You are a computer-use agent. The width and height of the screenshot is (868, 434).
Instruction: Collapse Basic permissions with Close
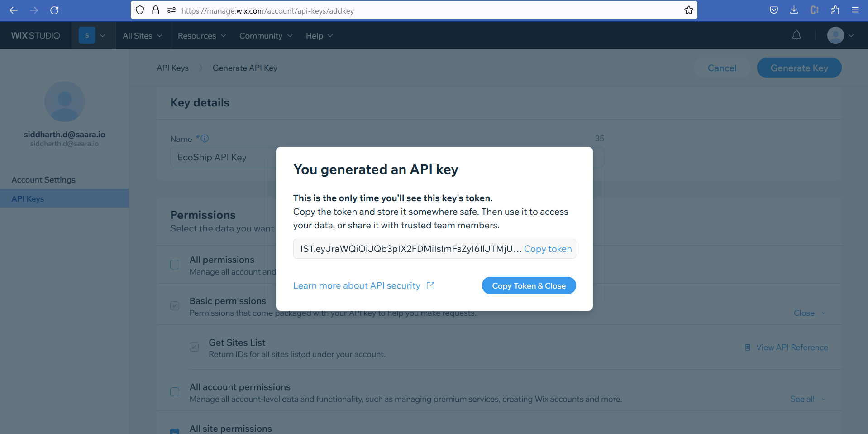(x=810, y=313)
